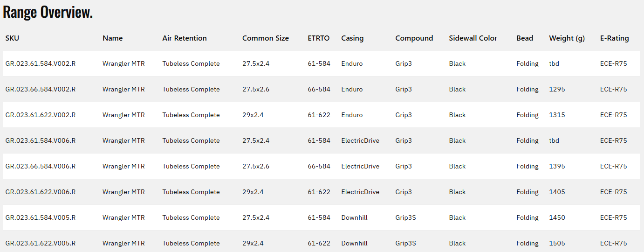
Task: Click the 1450 weight value
Action: pyautogui.click(x=557, y=217)
